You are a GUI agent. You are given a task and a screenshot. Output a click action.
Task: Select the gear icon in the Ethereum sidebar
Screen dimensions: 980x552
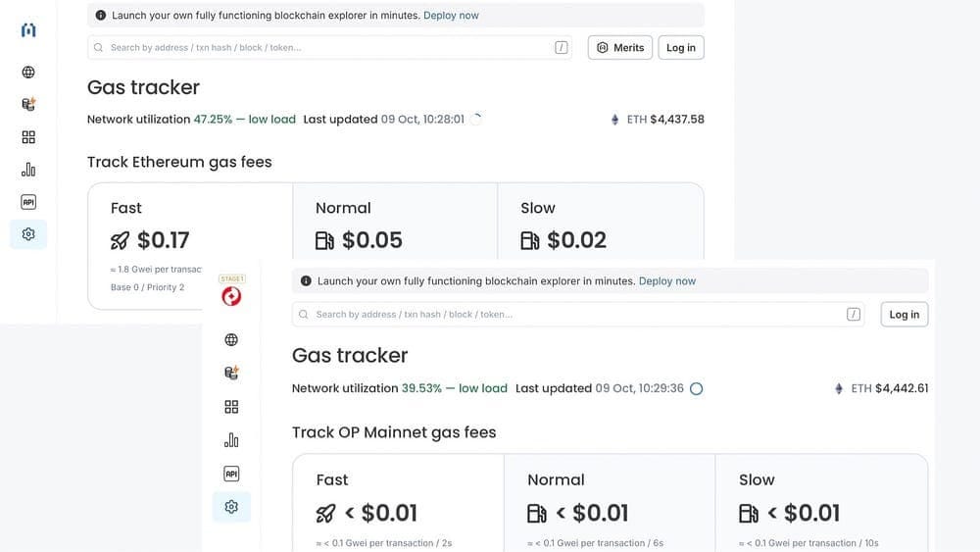(28, 234)
